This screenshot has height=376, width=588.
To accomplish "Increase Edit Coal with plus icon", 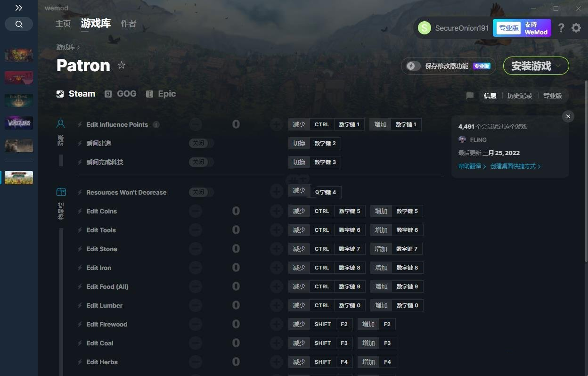I will [277, 343].
